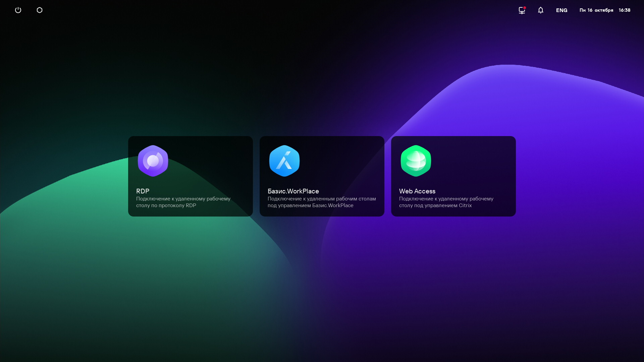Viewport: 644px width, 362px height.
Task: Select the RDP title text
Action: tap(143, 191)
